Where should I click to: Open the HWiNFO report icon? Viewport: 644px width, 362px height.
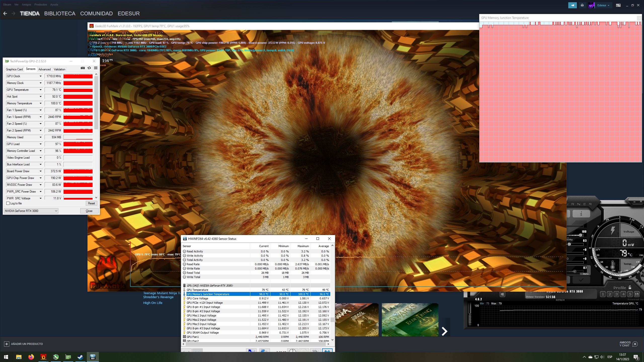tap(304, 350)
